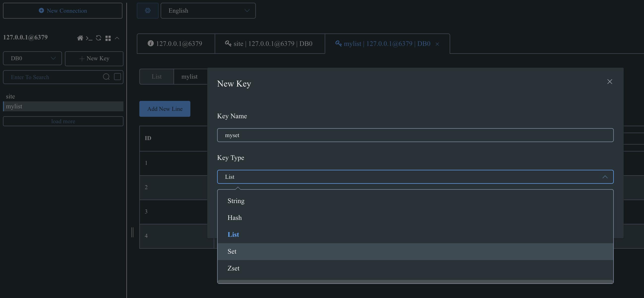The width and height of the screenshot is (644, 298).
Task: Select the DB0 database dropdown
Action: [x=32, y=58]
